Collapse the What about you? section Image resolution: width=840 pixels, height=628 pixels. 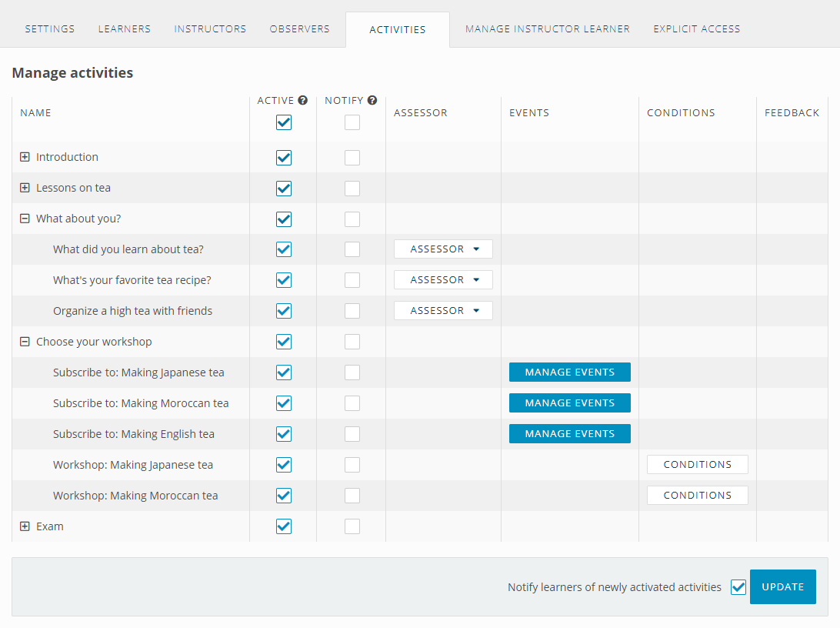point(25,219)
